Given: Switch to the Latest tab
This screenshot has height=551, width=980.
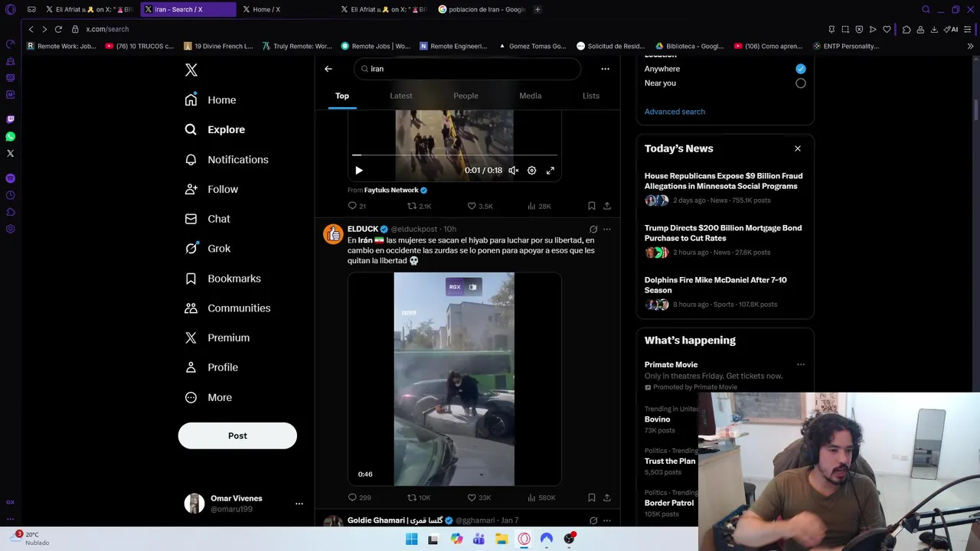Looking at the screenshot, I should point(401,96).
